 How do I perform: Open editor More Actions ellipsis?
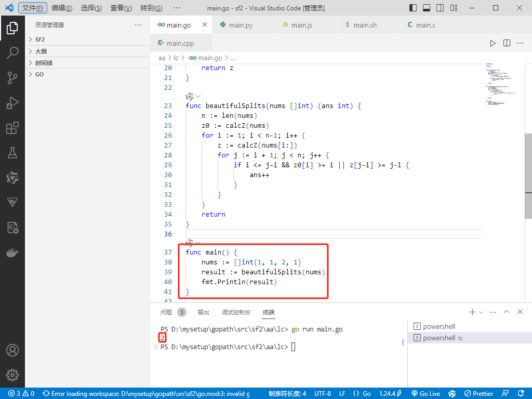coord(520,43)
